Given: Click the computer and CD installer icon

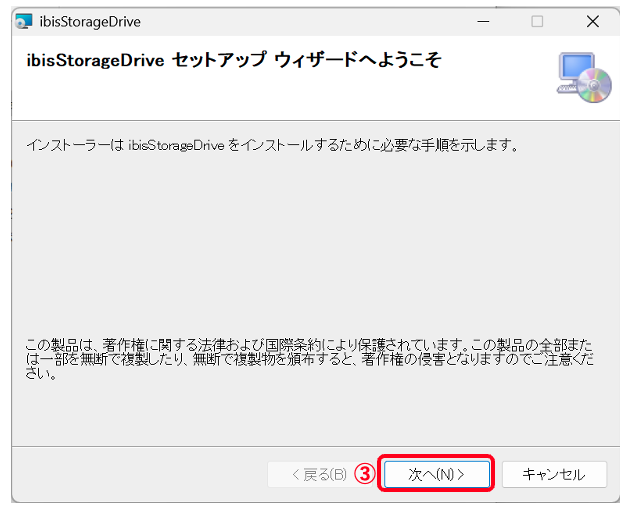Looking at the screenshot, I should point(584,77).
